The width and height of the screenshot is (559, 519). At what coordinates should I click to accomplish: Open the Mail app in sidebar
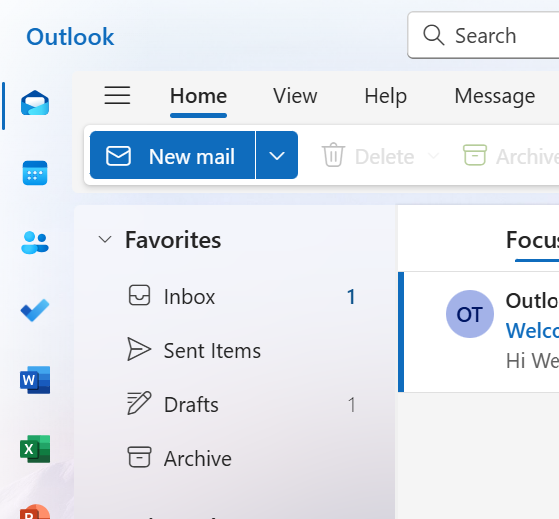click(x=35, y=103)
